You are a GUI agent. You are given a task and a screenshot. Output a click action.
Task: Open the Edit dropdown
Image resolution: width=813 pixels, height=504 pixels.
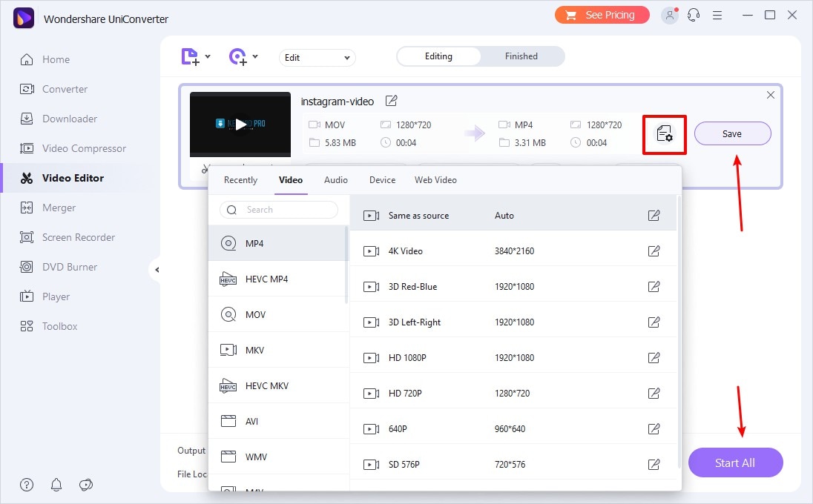click(317, 58)
